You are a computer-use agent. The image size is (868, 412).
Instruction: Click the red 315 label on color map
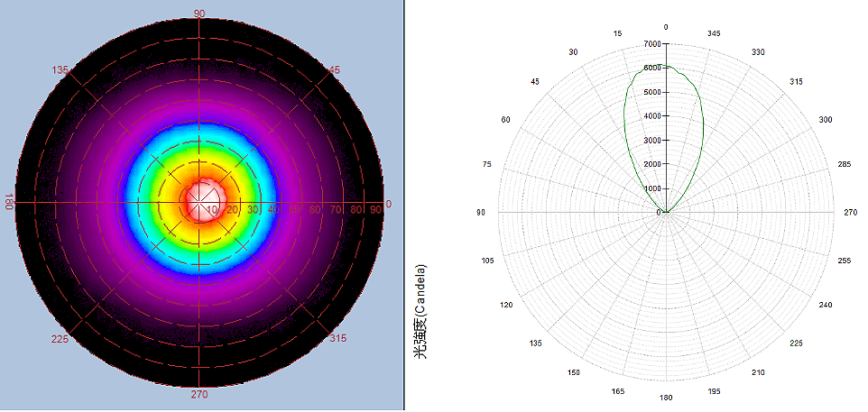(x=337, y=339)
